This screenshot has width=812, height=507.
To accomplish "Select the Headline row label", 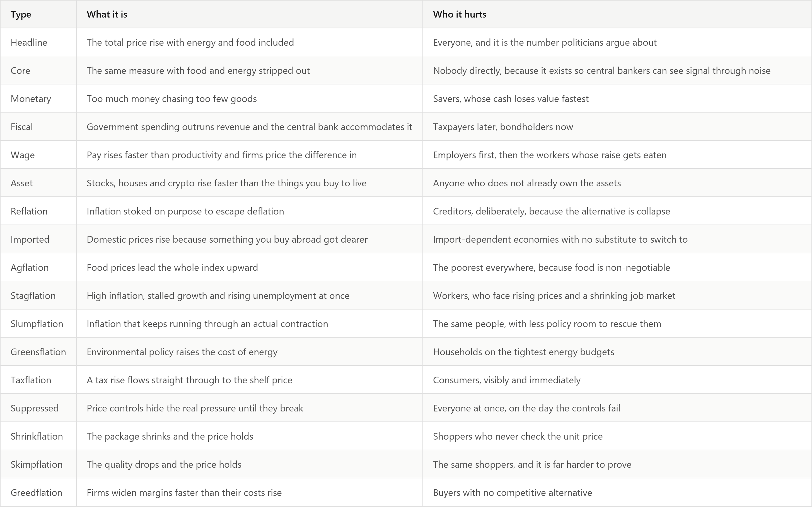I will point(29,42).
